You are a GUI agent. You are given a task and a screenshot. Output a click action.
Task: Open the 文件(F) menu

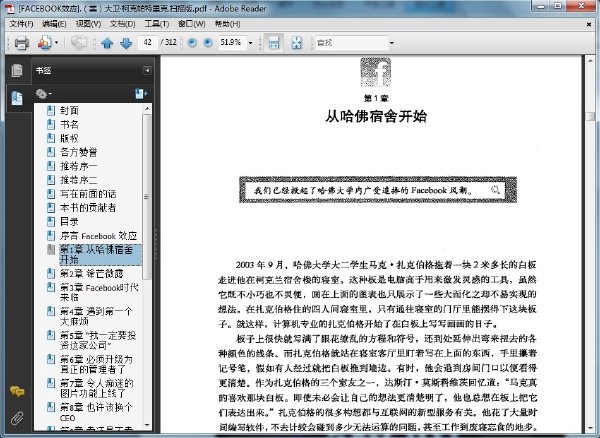[21, 24]
